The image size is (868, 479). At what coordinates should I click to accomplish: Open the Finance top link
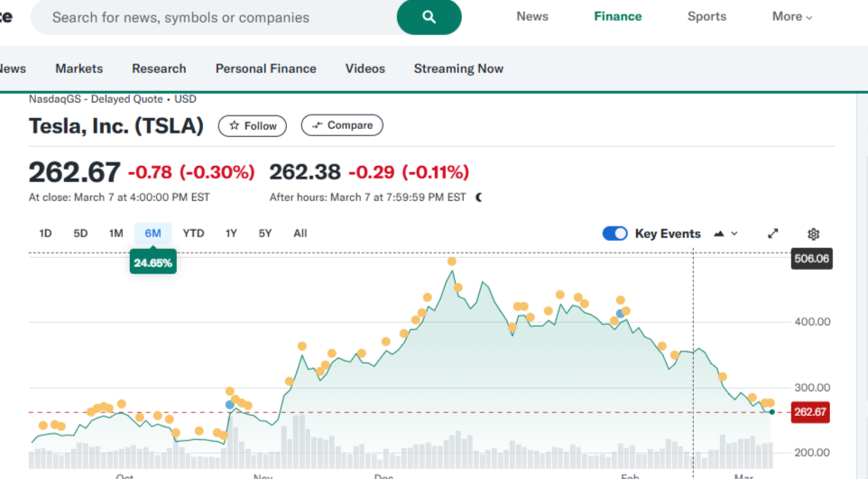coord(618,16)
